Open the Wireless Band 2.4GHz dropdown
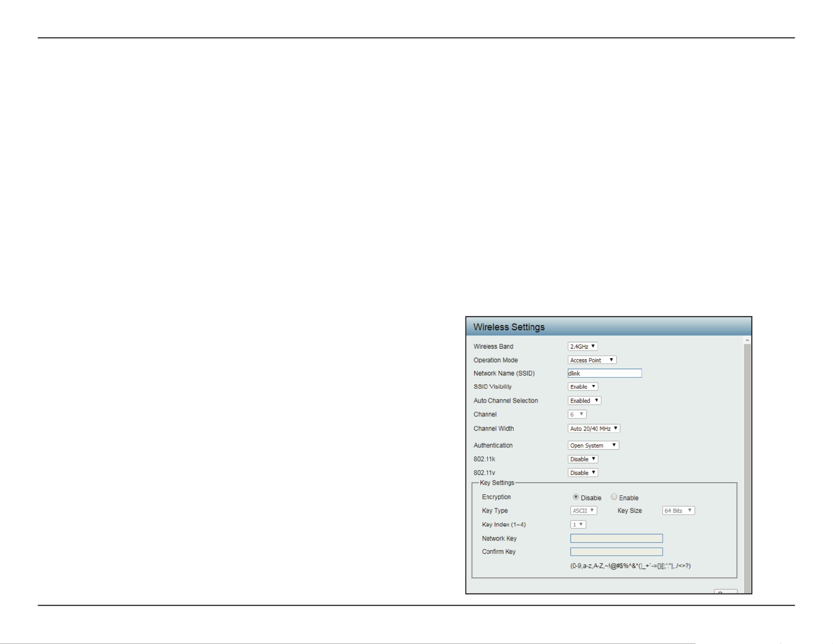This screenshot has height=644, width=833. pos(582,346)
